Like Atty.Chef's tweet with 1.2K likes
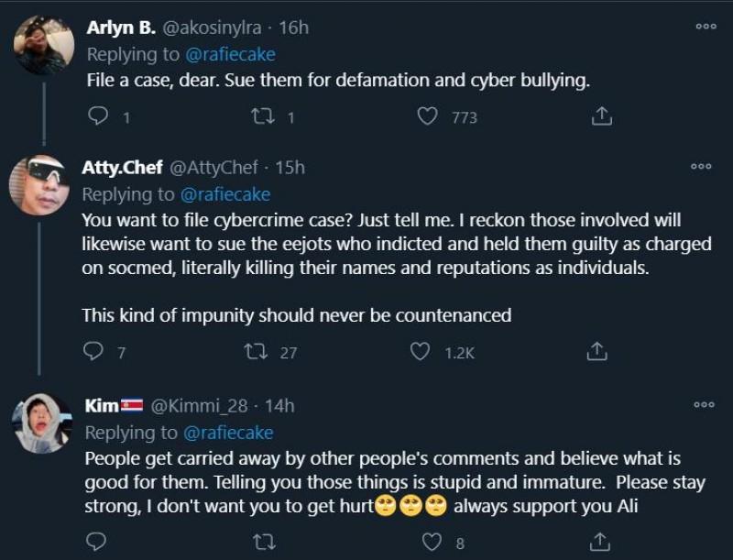The image size is (733, 560). pyautogui.click(x=421, y=351)
